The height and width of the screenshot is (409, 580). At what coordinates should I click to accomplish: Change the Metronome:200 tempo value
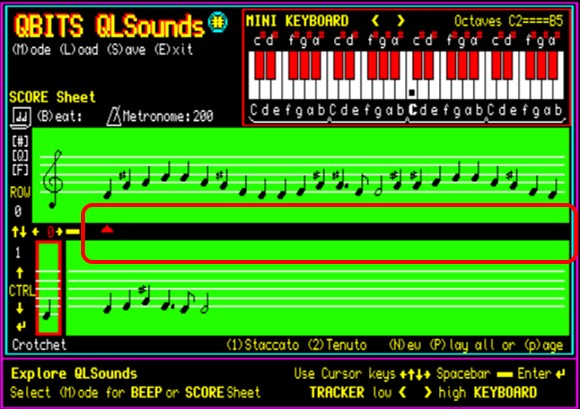(168, 116)
